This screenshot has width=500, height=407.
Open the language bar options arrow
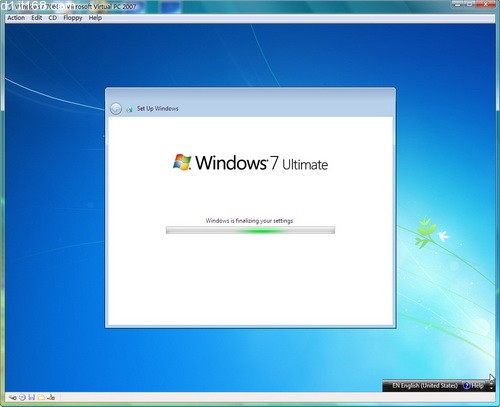[491, 388]
